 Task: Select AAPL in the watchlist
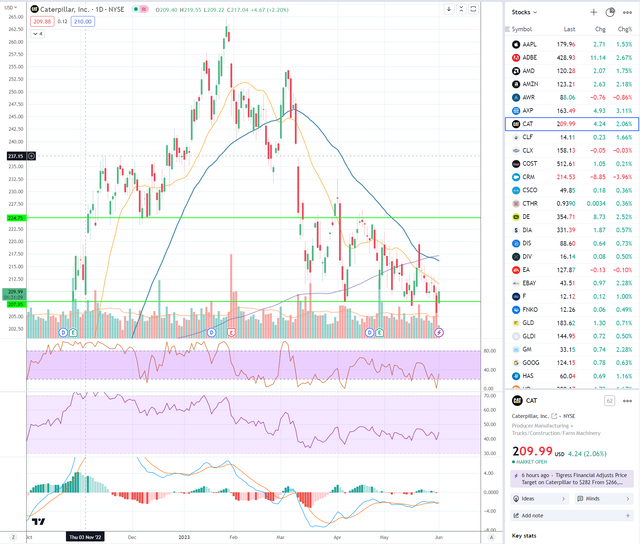coord(572,44)
